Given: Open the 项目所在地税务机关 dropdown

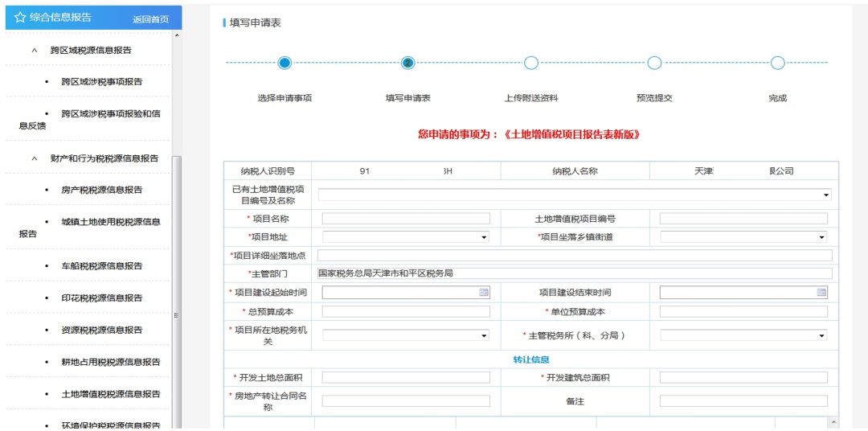Looking at the screenshot, I should point(485,336).
